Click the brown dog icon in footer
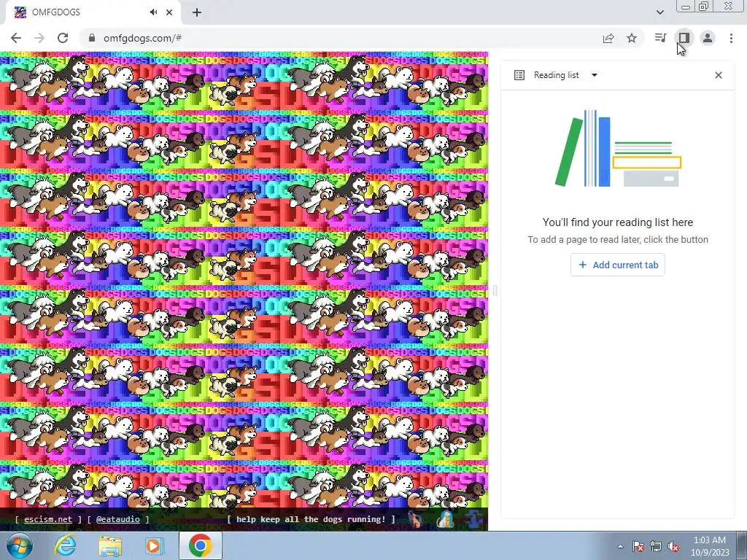 click(x=417, y=519)
